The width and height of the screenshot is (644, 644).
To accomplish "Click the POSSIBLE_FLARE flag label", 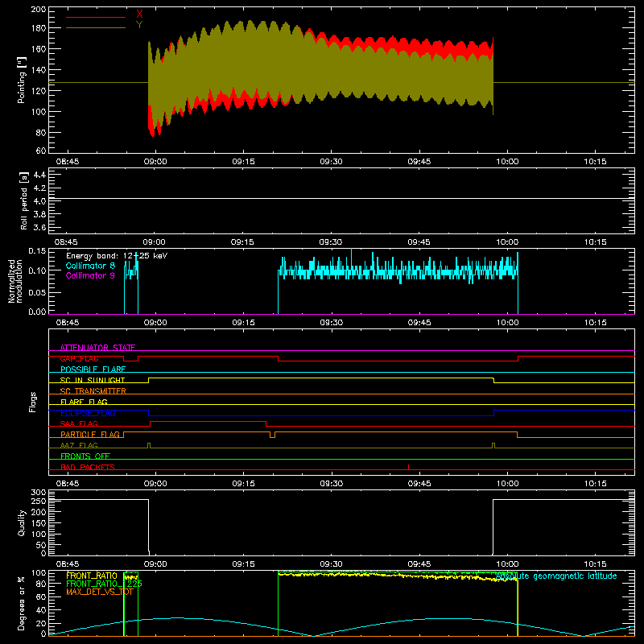I will 93,369.
